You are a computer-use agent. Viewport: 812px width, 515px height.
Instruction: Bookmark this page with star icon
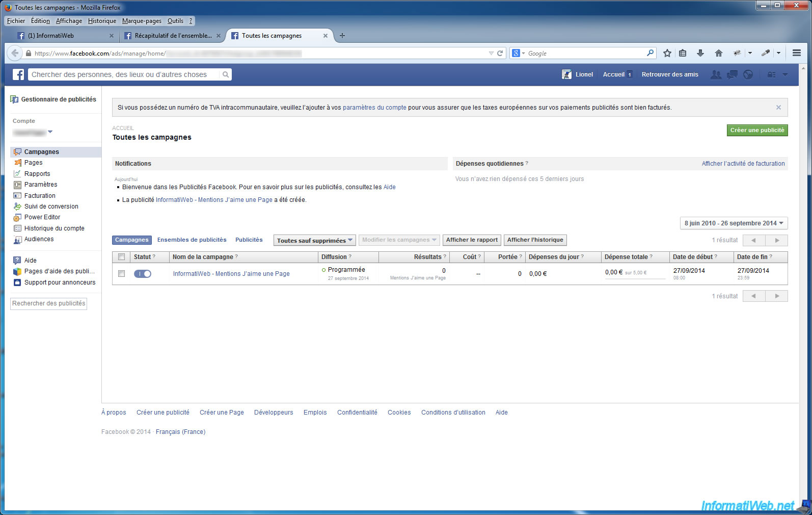[667, 53]
